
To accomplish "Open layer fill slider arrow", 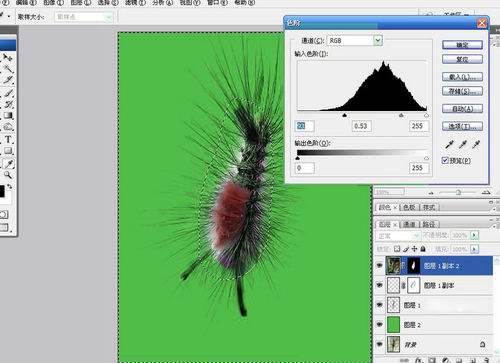I will (x=474, y=249).
